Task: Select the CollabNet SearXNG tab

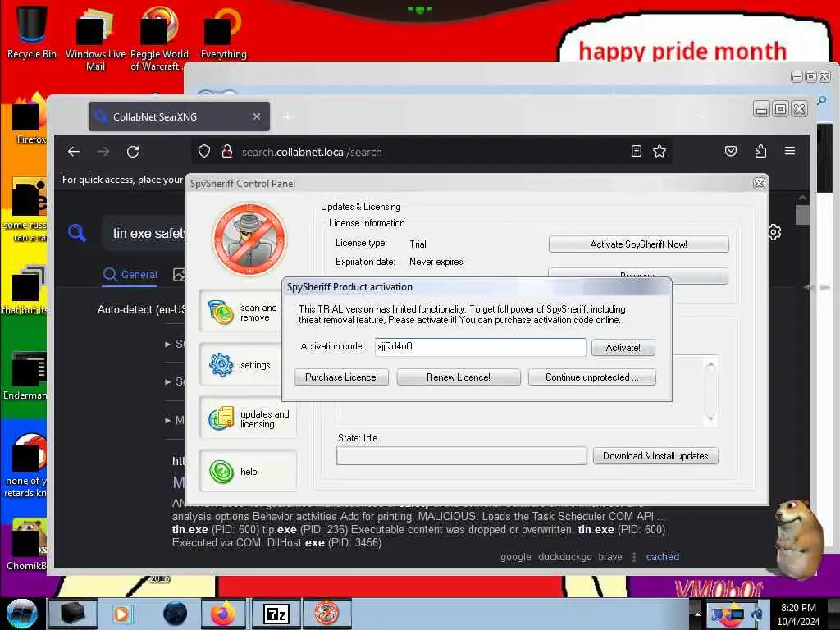Action: [179, 116]
